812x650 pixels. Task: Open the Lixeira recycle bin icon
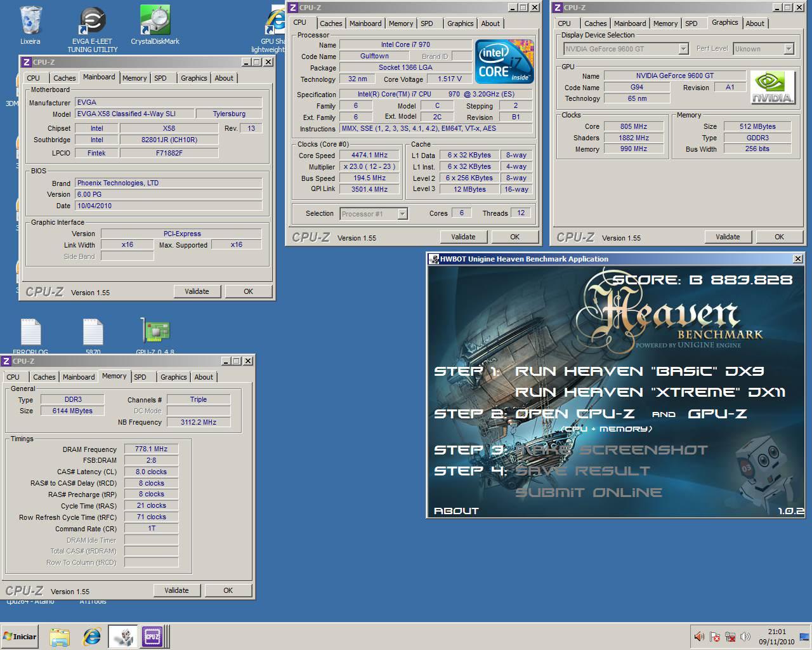(30, 25)
